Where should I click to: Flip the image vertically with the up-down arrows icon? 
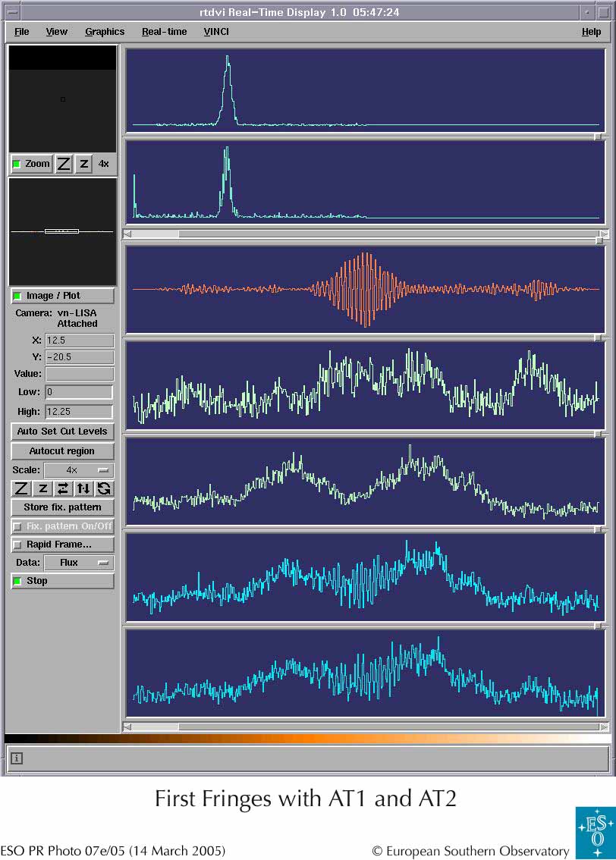pos(83,488)
